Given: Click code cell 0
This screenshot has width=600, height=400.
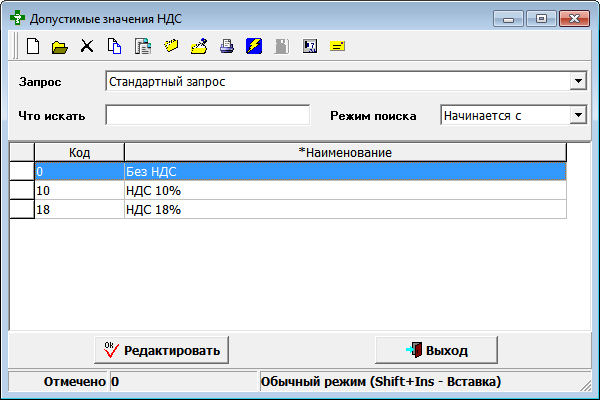Looking at the screenshot, I should tap(79, 171).
